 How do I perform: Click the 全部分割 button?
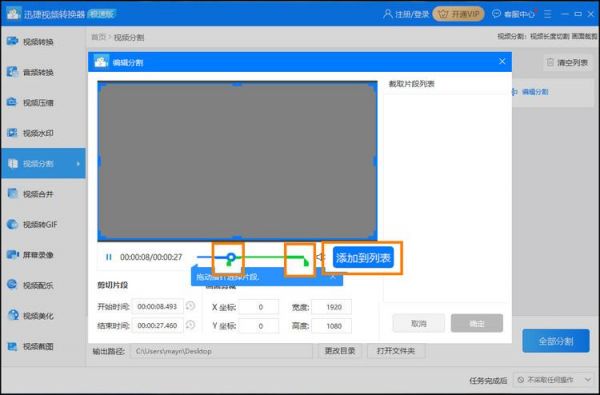pyautogui.click(x=556, y=341)
